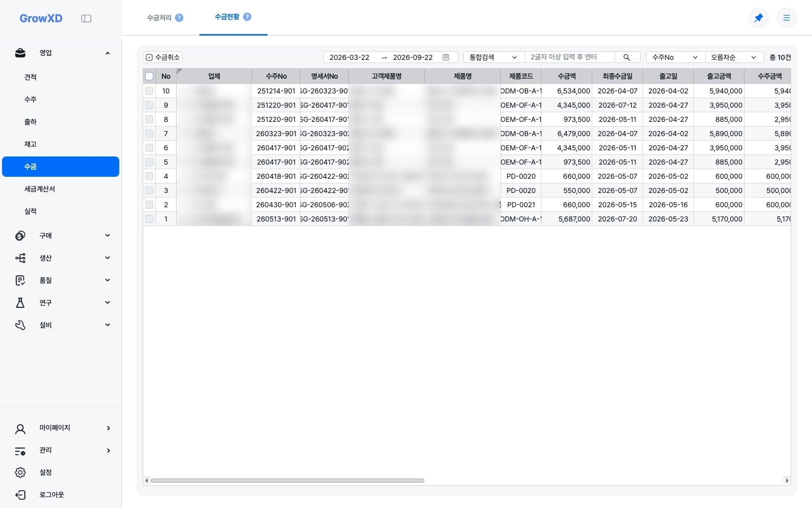Viewport: 812px width, 508px height.
Task: Open the hamburger menu at top right
Action: (786, 18)
